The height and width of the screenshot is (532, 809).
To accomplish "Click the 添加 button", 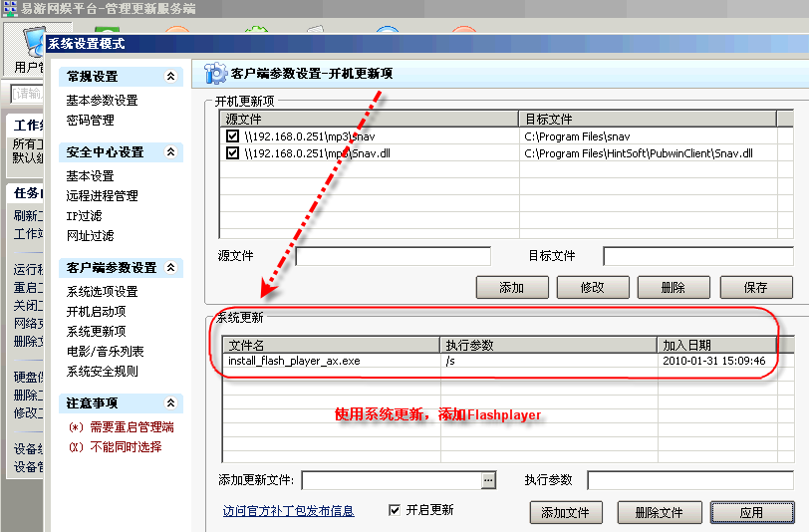I will 512,287.
